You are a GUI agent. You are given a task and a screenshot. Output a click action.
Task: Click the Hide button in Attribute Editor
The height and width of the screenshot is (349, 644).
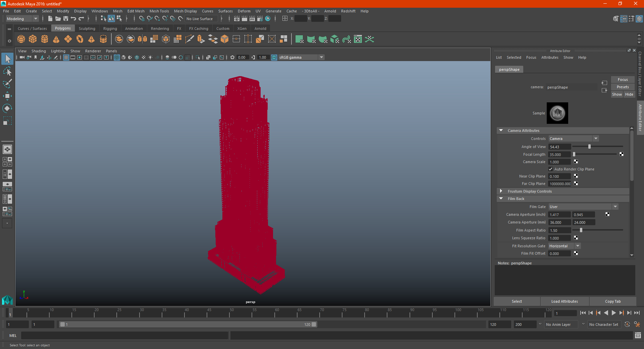[x=629, y=94]
